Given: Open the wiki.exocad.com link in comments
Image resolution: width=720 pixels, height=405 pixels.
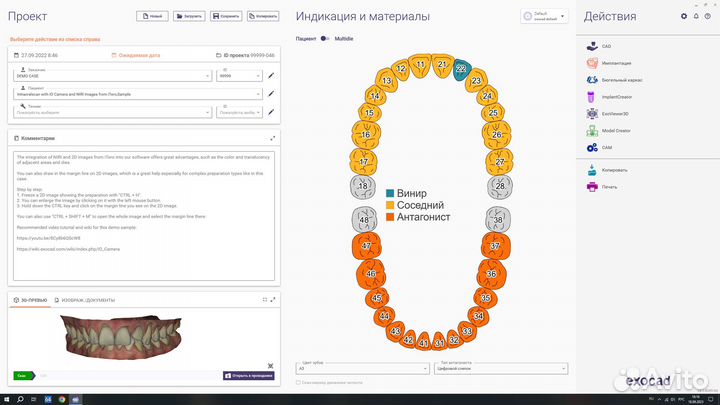Looking at the screenshot, I should point(68,249).
